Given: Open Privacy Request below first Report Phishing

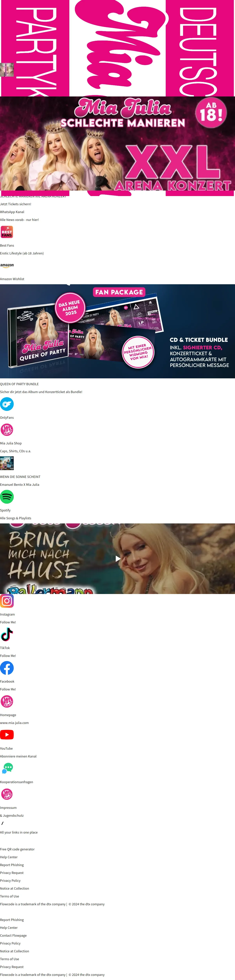Looking at the screenshot, I should click(12, 873).
